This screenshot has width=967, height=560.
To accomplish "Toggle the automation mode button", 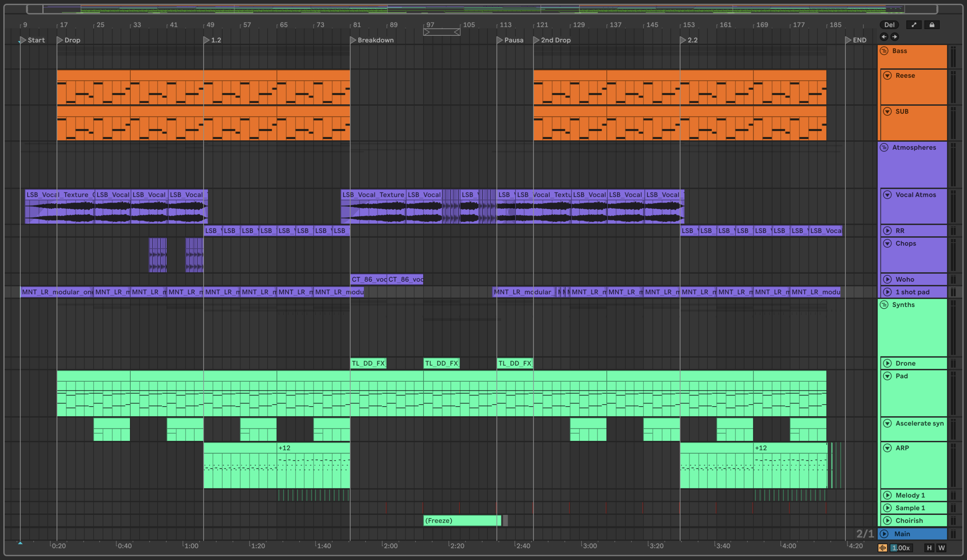I will point(914,25).
